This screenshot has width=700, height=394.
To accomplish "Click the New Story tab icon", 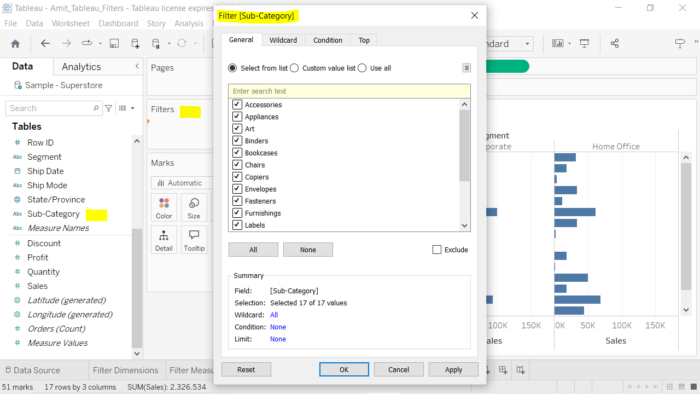I will tap(521, 370).
